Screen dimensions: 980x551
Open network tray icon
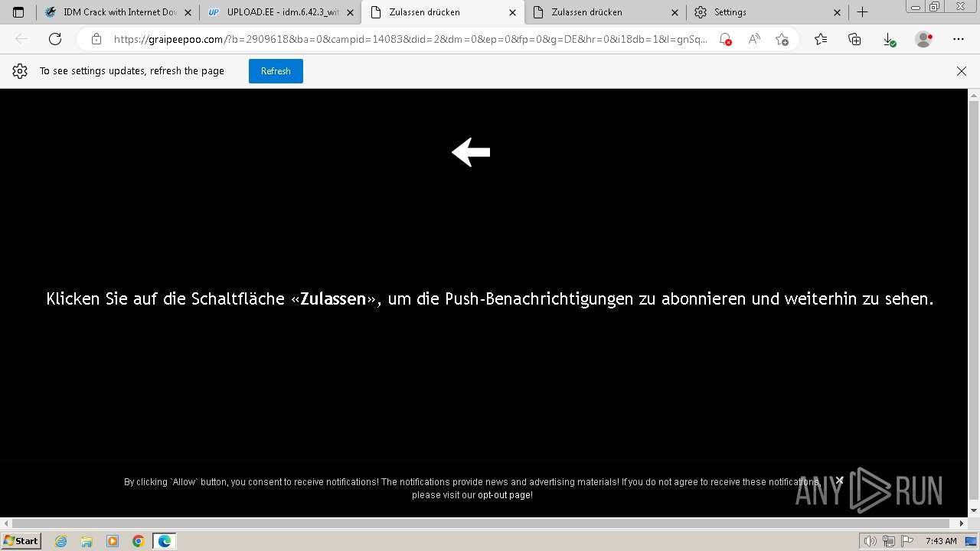888,541
